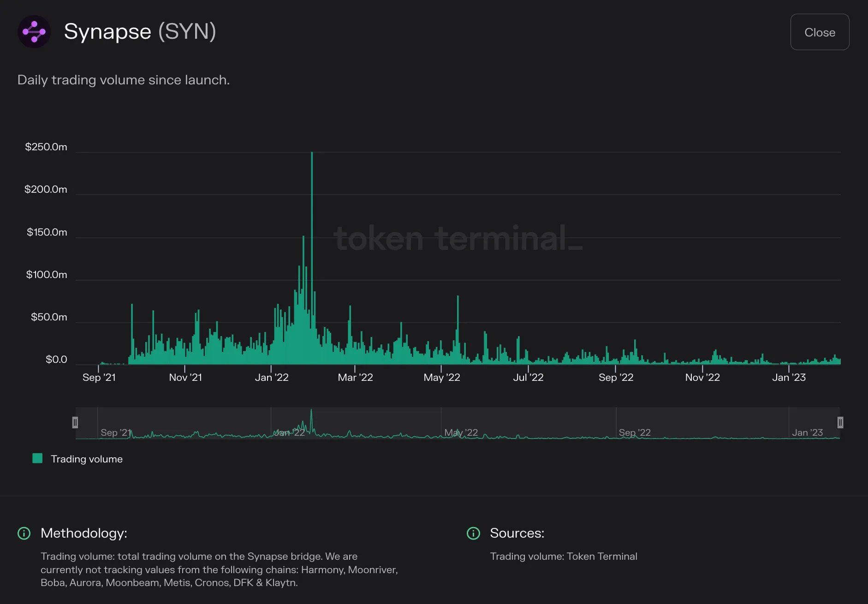Click the Jan '23 main x-axis label
868x604 pixels.
coord(789,377)
